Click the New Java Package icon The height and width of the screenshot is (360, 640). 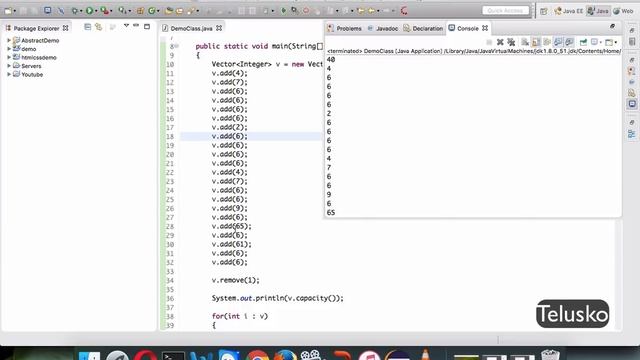click(140, 11)
